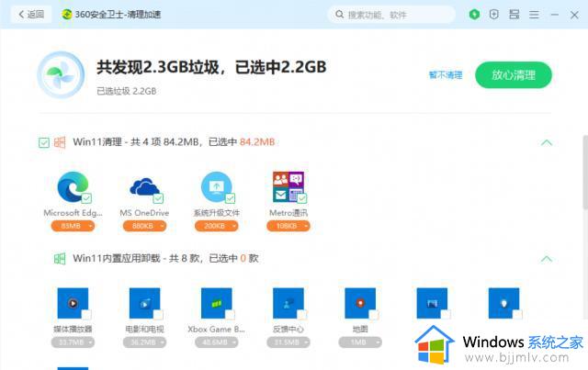Screen dimensions: 588x370
Task: Open the 108KB dropdown under Metro通讯
Action: 288,226
